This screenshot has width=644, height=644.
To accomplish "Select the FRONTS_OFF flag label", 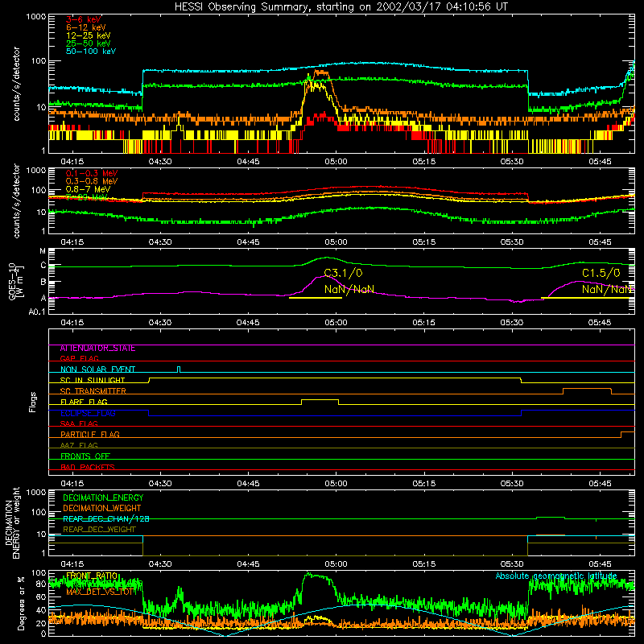I will [85, 456].
